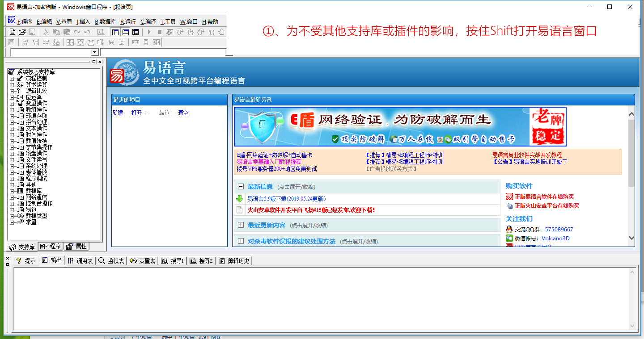Viewport: 644px width, 339px height.
Task: Click the Cut scissors toolbar icon
Action: tap(46, 32)
